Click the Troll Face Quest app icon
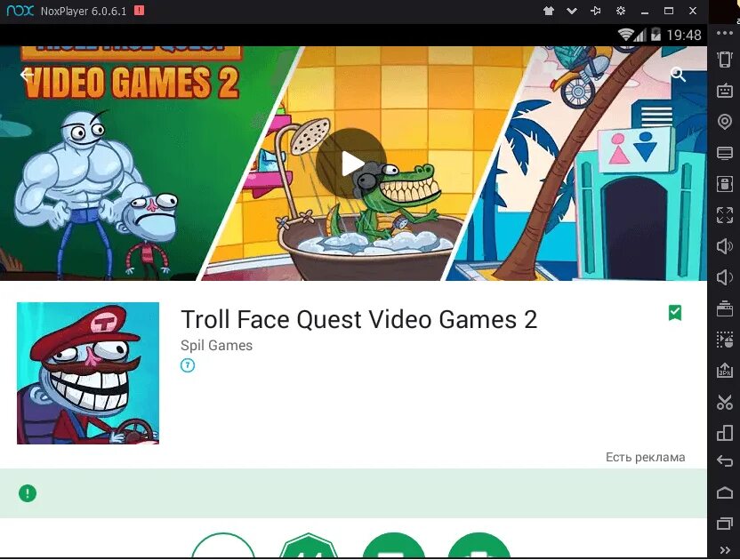740x560 pixels. point(88,373)
